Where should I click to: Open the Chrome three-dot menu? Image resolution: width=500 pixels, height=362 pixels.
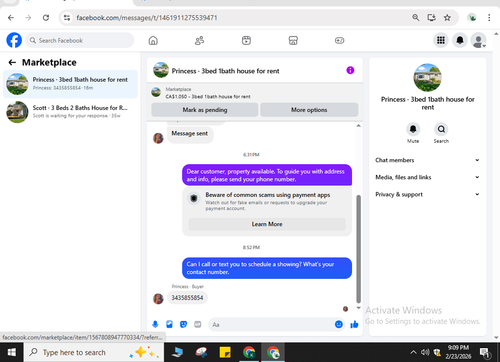pyautogui.click(x=489, y=17)
